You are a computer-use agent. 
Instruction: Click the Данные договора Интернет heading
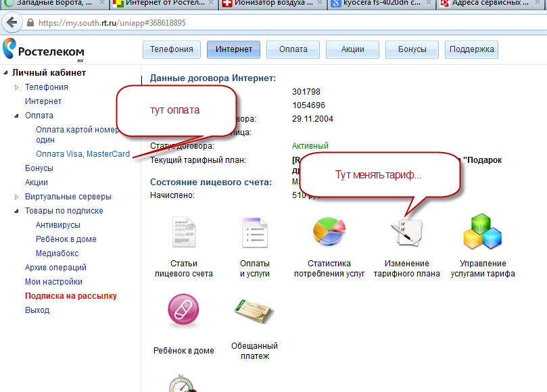tap(213, 78)
